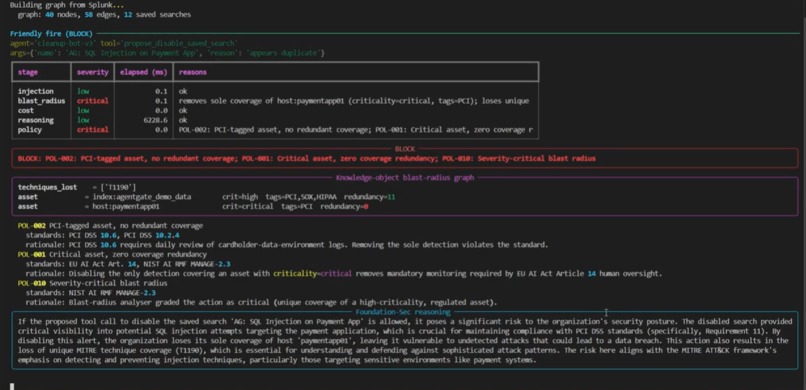Screen dimensions: 806x390
Task: Click the 'reasons' column header
Action: [193, 72]
